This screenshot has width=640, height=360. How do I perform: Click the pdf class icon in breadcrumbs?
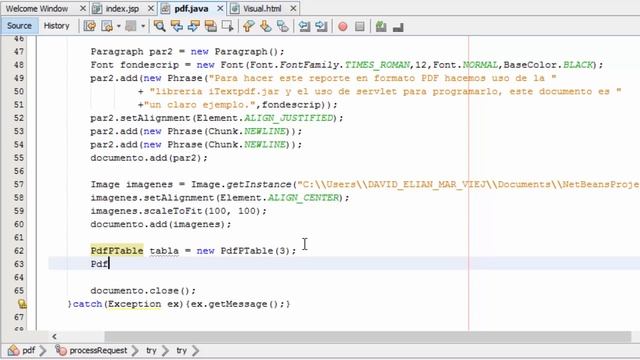[x=13, y=350]
